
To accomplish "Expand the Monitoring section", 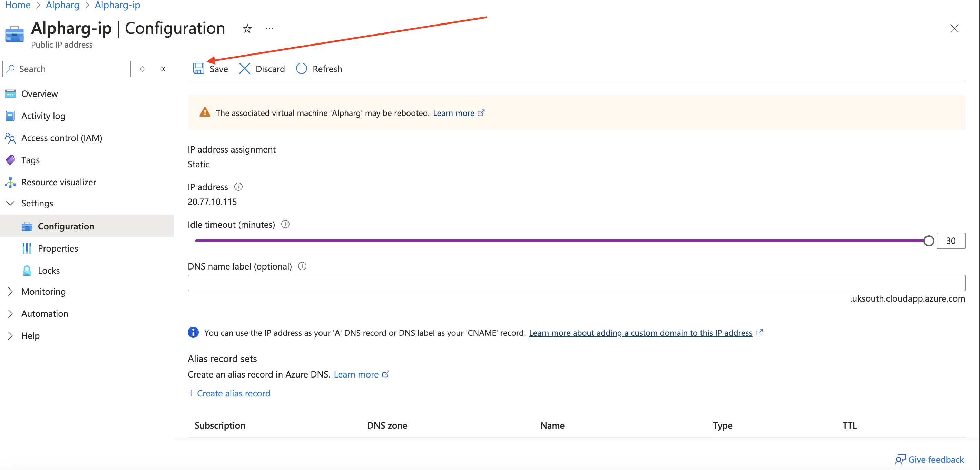I will pyautogui.click(x=10, y=292).
